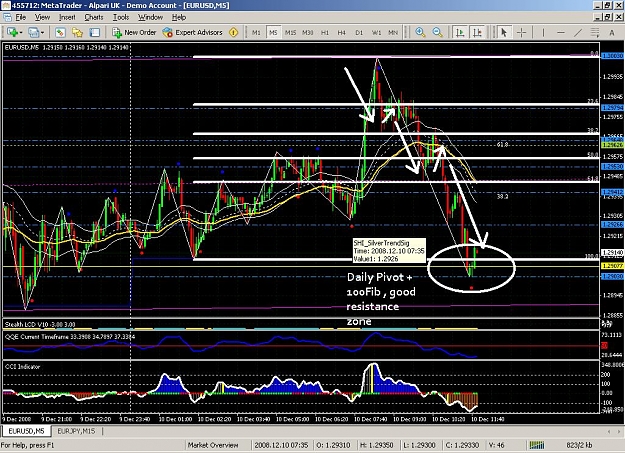Open the Charts menu

[94, 17]
